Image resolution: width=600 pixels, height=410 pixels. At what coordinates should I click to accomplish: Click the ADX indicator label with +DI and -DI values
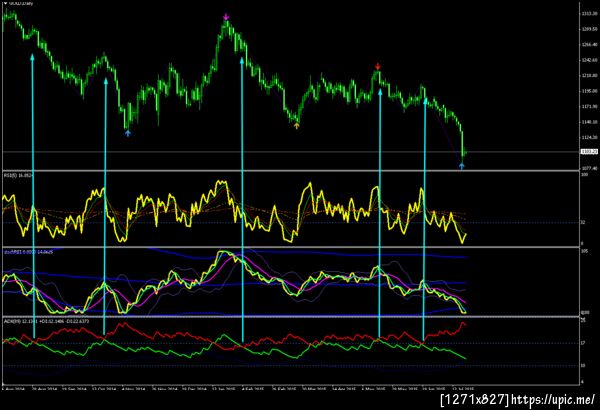(x=46, y=321)
